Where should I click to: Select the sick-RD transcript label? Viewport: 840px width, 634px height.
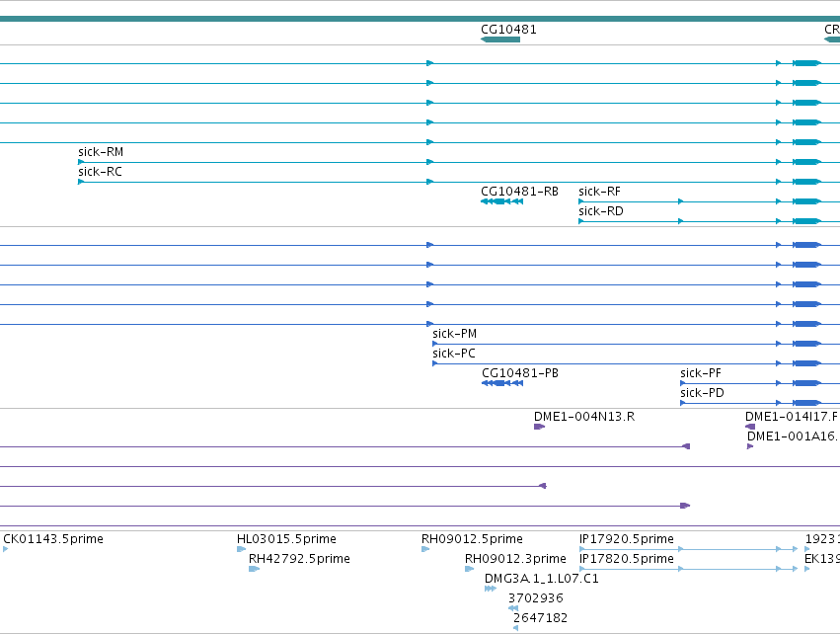[x=601, y=211]
